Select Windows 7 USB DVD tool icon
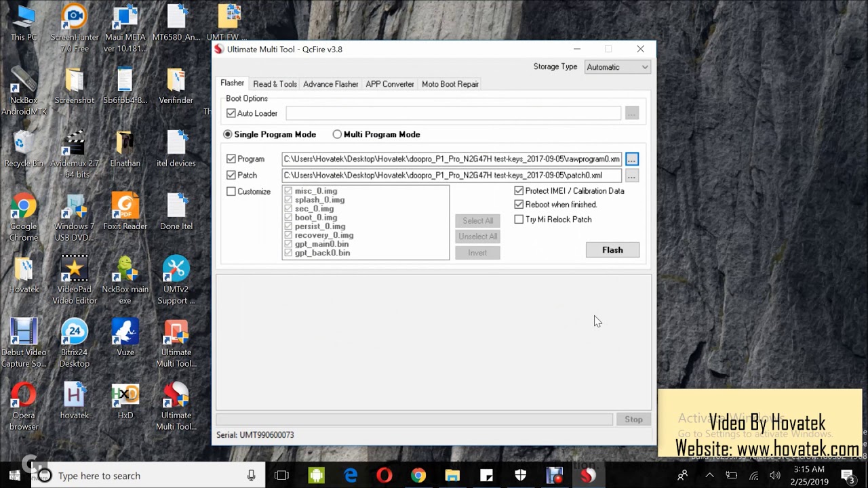The image size is (868, 488). pos(75,217)
